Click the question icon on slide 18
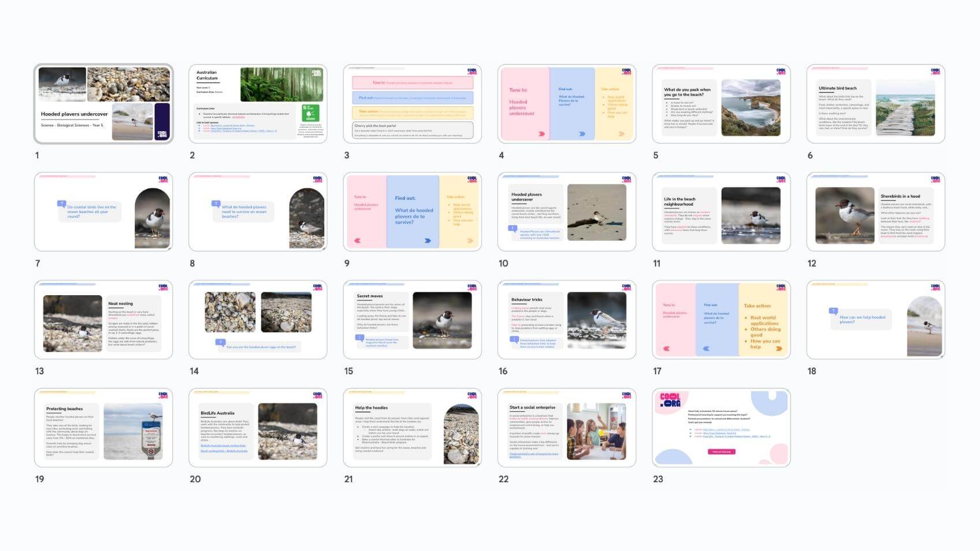Image resolution: width=980 pixels, height=551 pixels. tap(833, 311)
